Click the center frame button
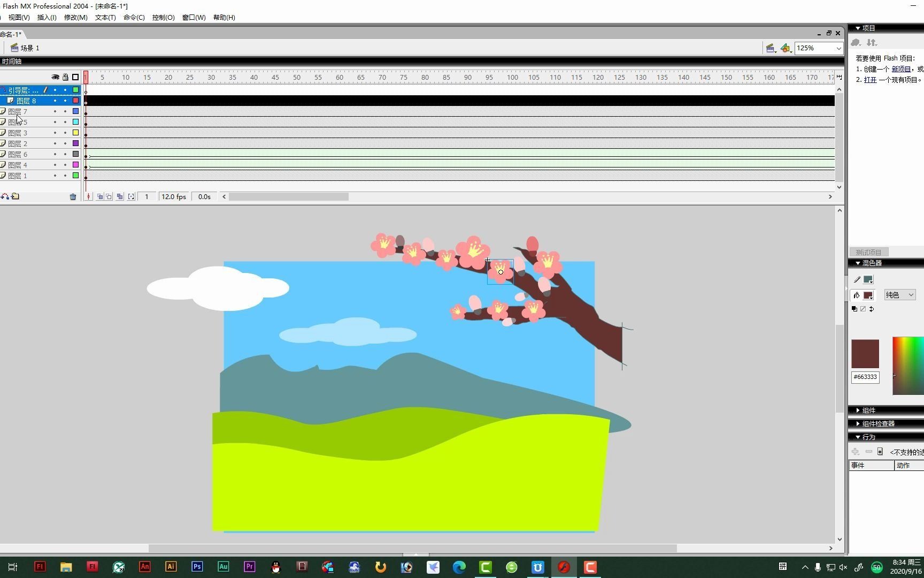The width and height of the screenshot is (924, 578). 89,197
